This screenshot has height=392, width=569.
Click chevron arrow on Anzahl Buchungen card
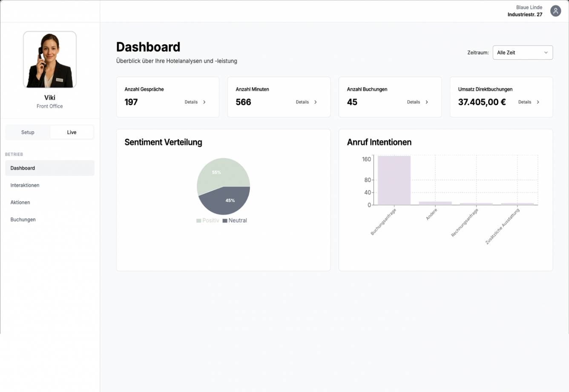coord(427,102)
